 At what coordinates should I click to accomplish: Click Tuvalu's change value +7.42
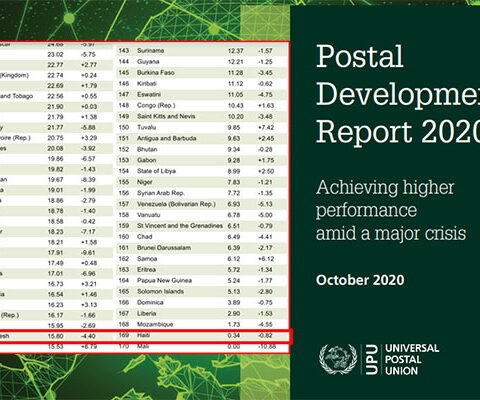[266, 127]
